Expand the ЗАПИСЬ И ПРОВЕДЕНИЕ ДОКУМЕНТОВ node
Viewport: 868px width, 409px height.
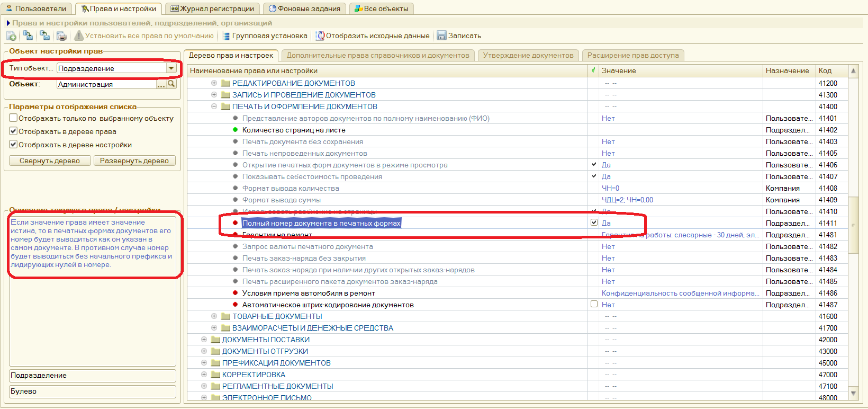[x=214, y=94]
